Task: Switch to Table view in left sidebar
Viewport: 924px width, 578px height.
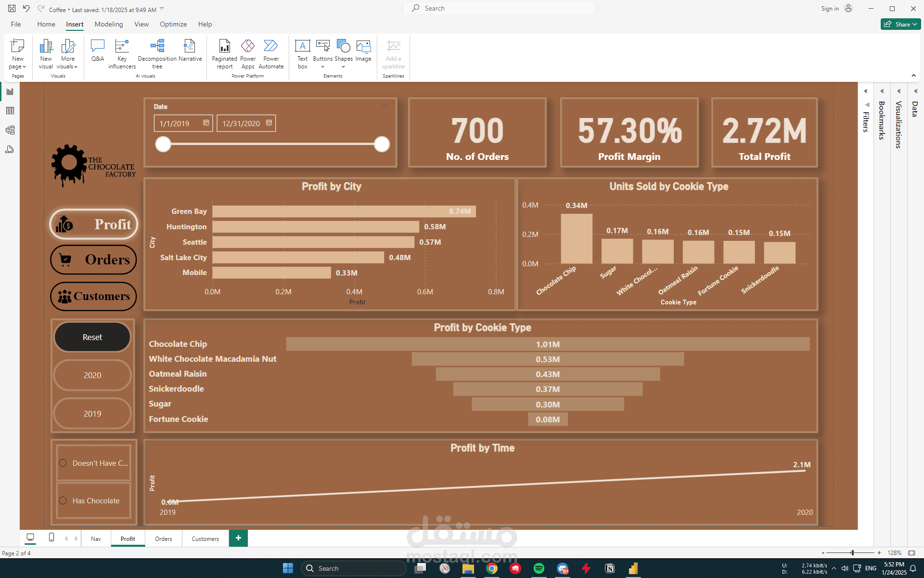Action: coord(10,111)
